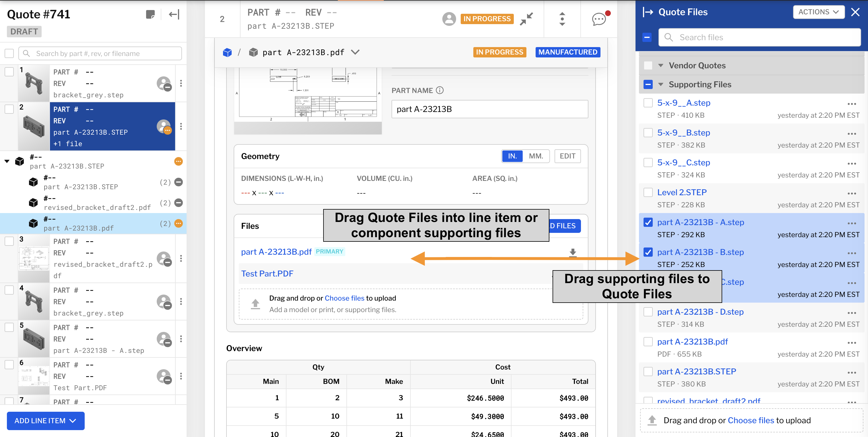Screen dimensions: 868x437
Task: Select line item 3 checkbox
Action: click(x=9, y=241)
